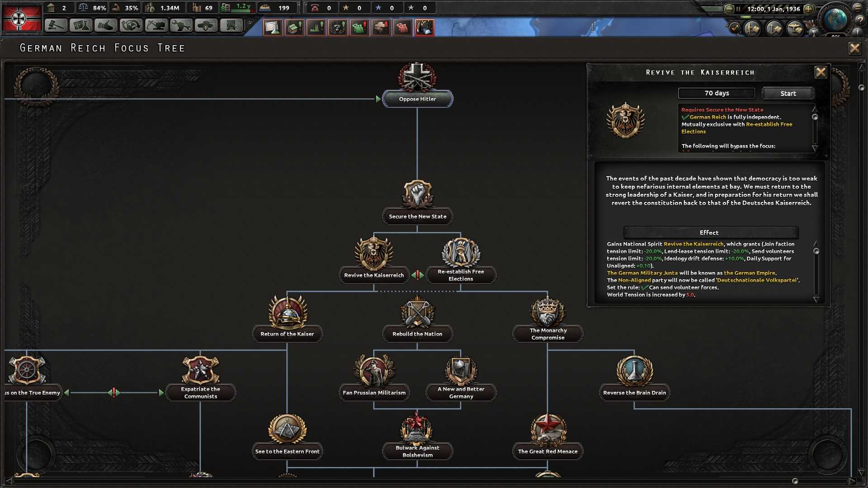
Task: Close the German Reich Focus Tree window
Action: (854, 48)
